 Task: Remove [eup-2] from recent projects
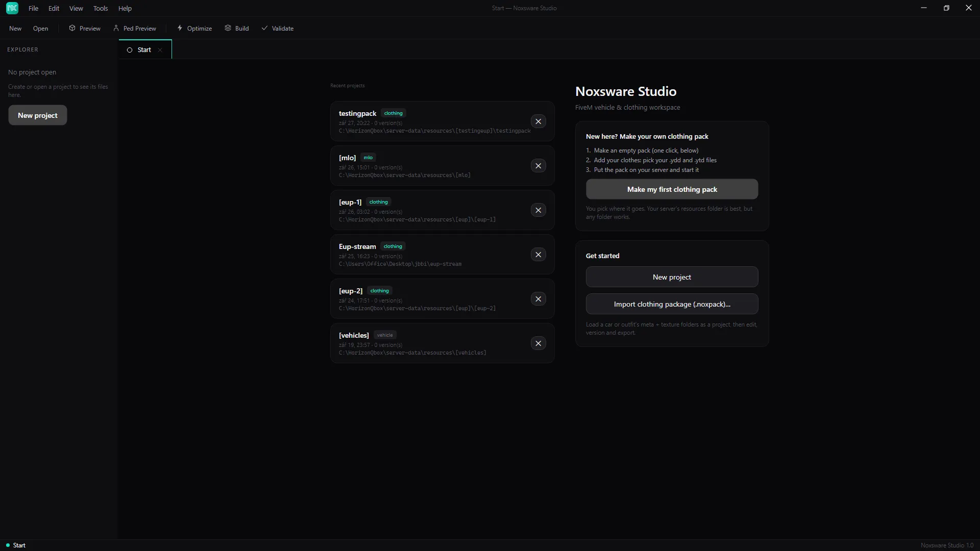tap(538, 299)
